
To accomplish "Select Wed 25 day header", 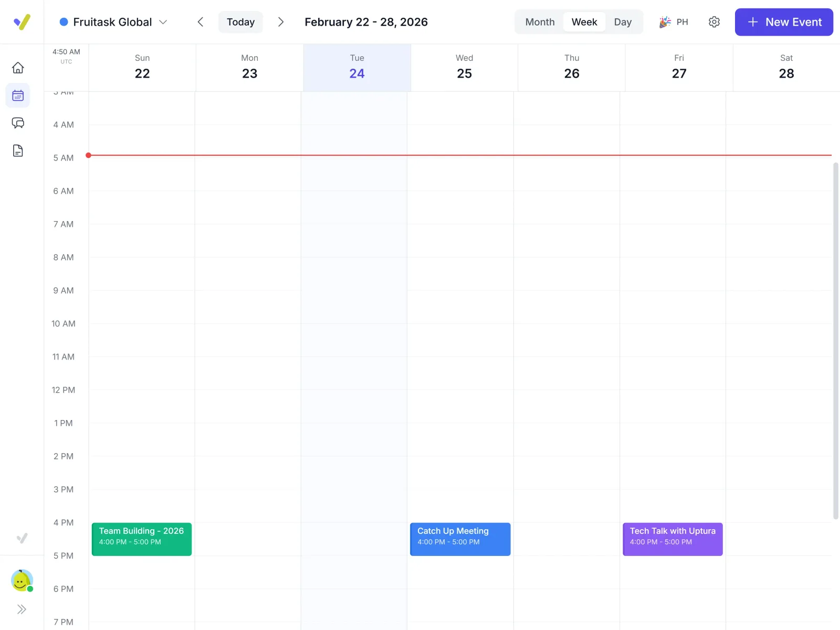I will click(465, 67).
